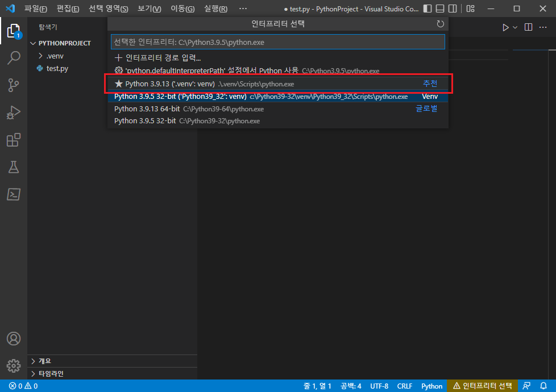This screenshot has width=556, height=392.
Task: Open problems via errors and warnings status
Action: pos(23,386)
